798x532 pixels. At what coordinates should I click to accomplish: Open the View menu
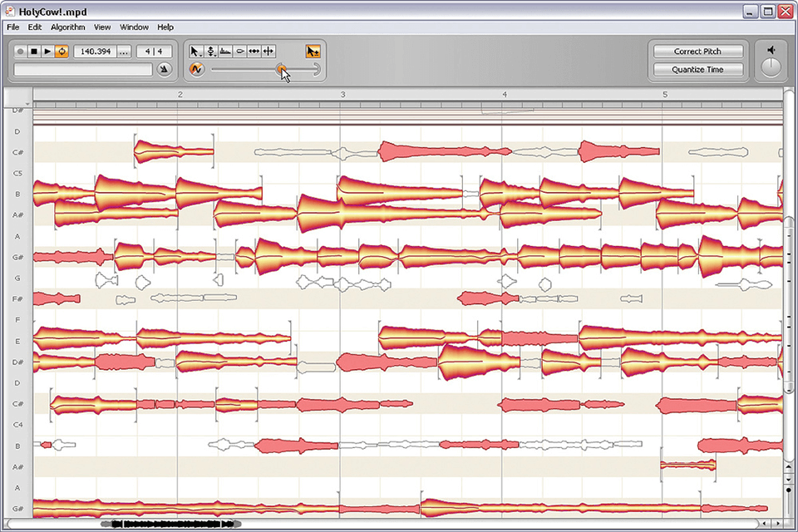tap(101, 27)
